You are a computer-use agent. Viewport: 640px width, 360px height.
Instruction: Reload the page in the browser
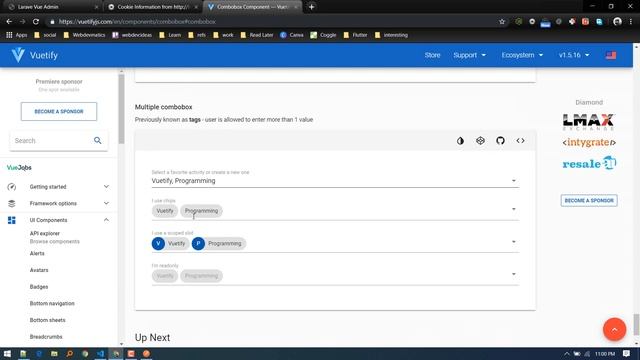pyautogui.click(x=36, y=22)
